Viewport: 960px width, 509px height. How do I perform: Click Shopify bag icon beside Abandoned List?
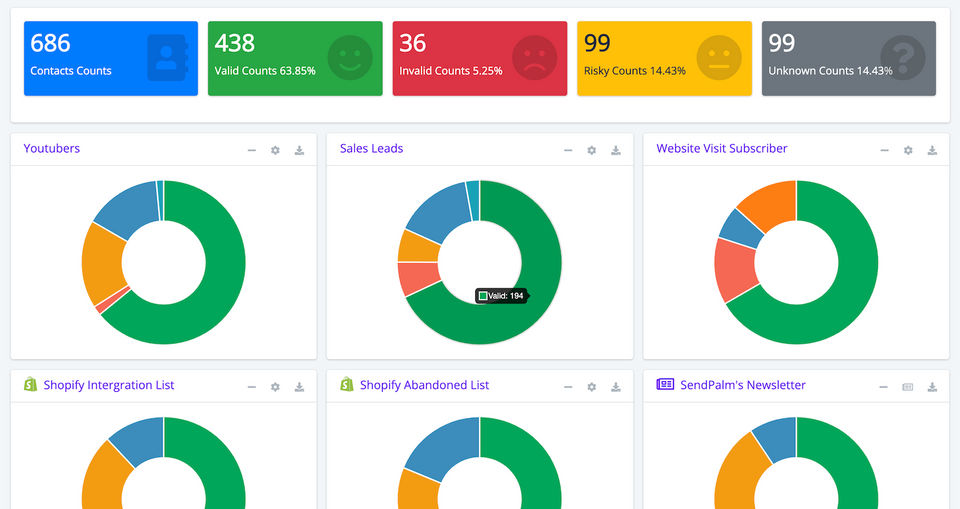[x=347, y=384]
